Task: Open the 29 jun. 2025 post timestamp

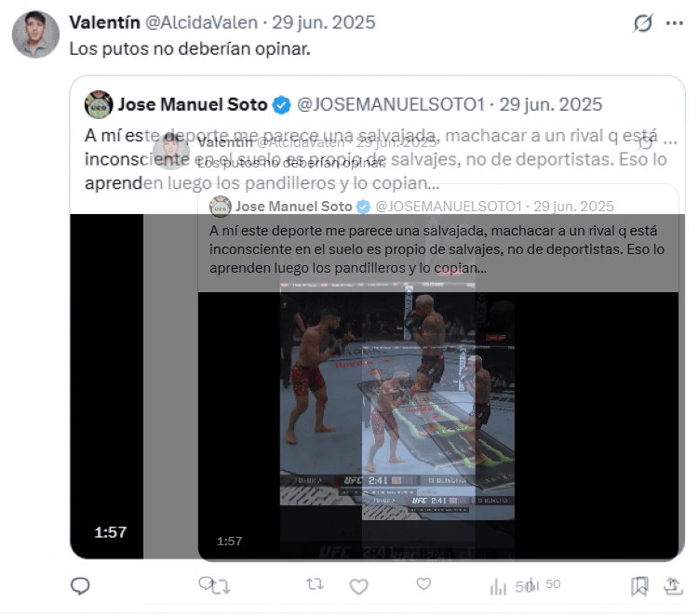Action: [324, 22]
